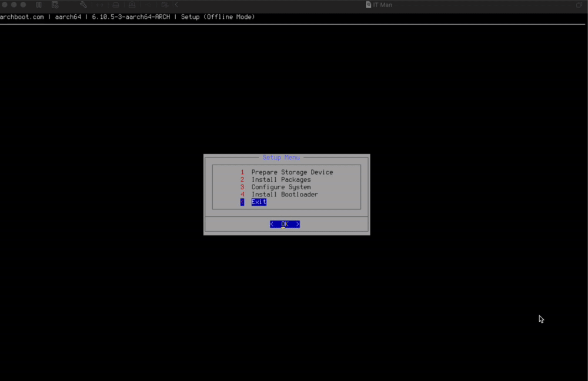Click the archboot.com label
This screenshot has width=588, height=381.
point(22,17)
